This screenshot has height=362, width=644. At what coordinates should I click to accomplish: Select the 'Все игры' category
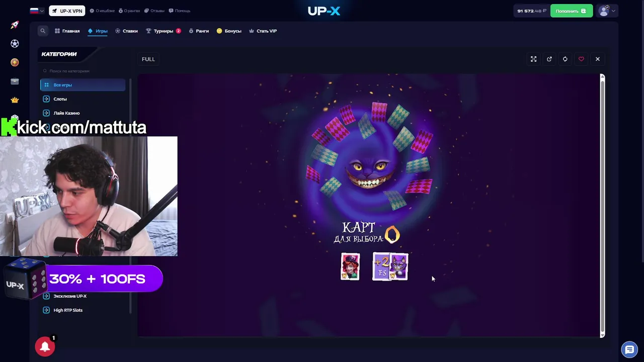(x=83, y=85)
